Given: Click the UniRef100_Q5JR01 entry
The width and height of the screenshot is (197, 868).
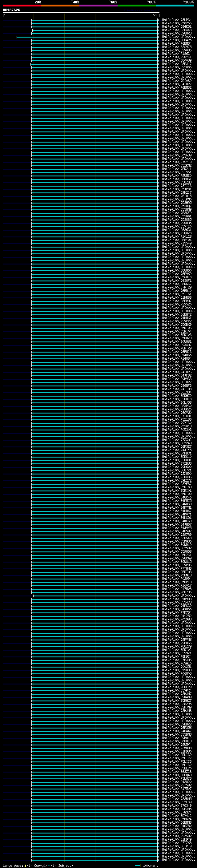Looking at the screenshot, I should pyautogui.click(x=177, y=189).
